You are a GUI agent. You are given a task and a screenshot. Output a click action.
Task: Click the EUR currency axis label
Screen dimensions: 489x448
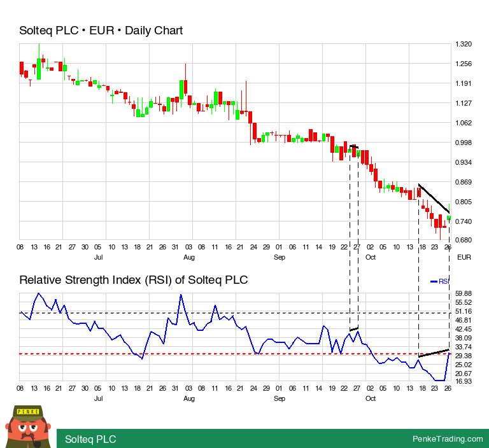tap(464, 257)
